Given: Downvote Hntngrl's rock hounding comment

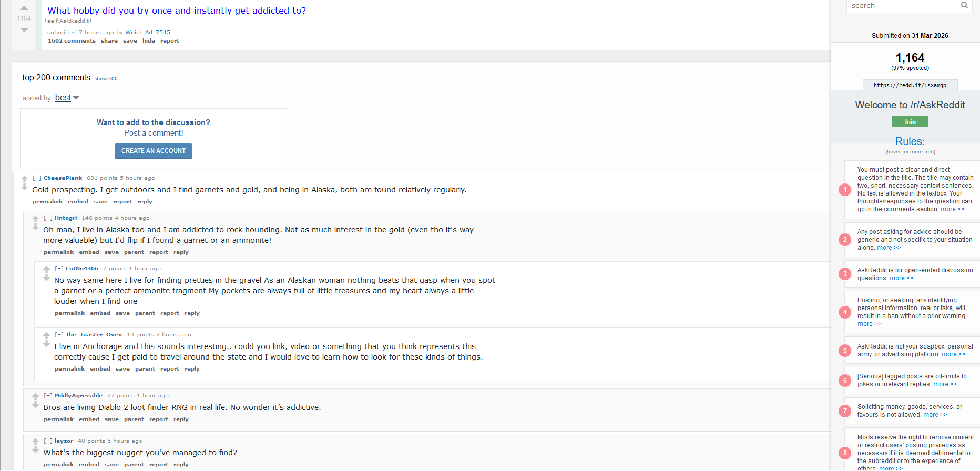Looking at the screenshot, I should point(35,228).
